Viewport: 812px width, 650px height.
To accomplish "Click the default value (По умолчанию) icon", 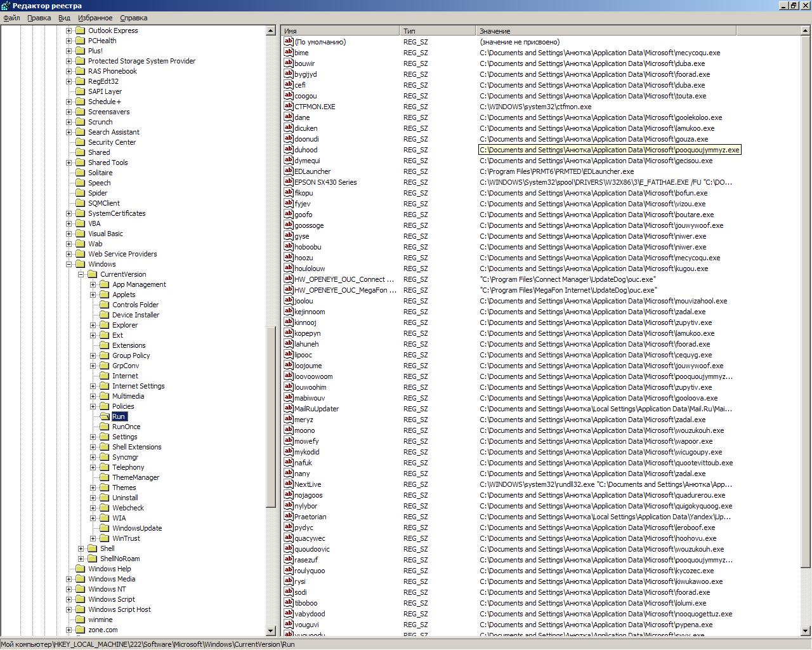I will coord(289,42).
